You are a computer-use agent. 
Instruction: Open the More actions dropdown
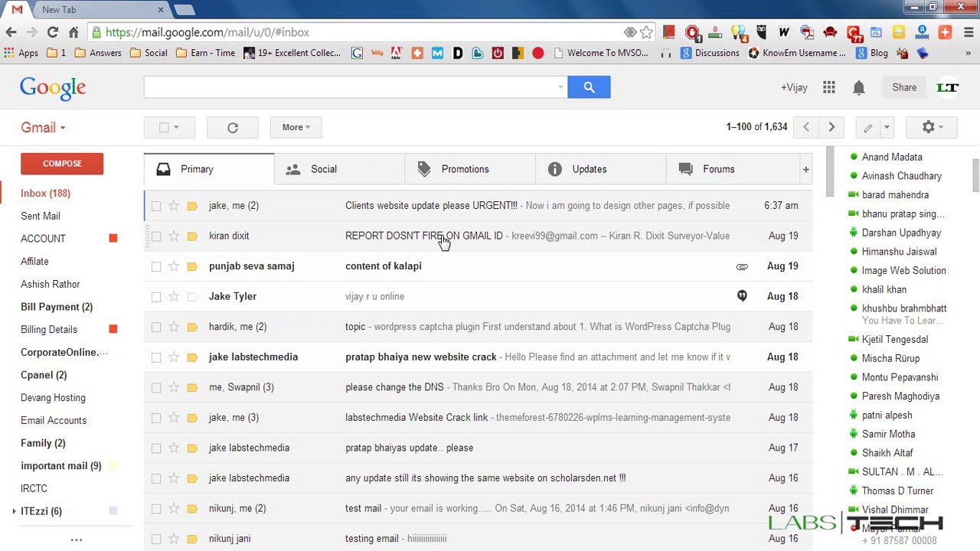click(x=296, y=128)
